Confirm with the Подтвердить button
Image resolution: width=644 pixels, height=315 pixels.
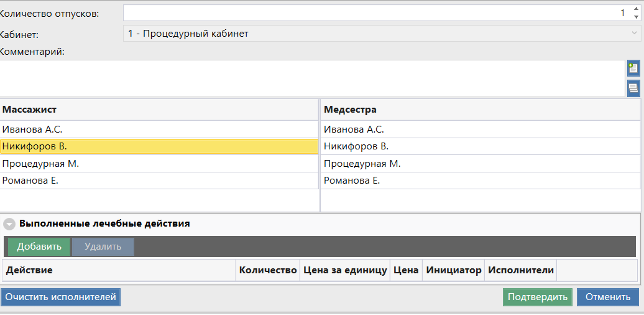click(x=537, y=297)
